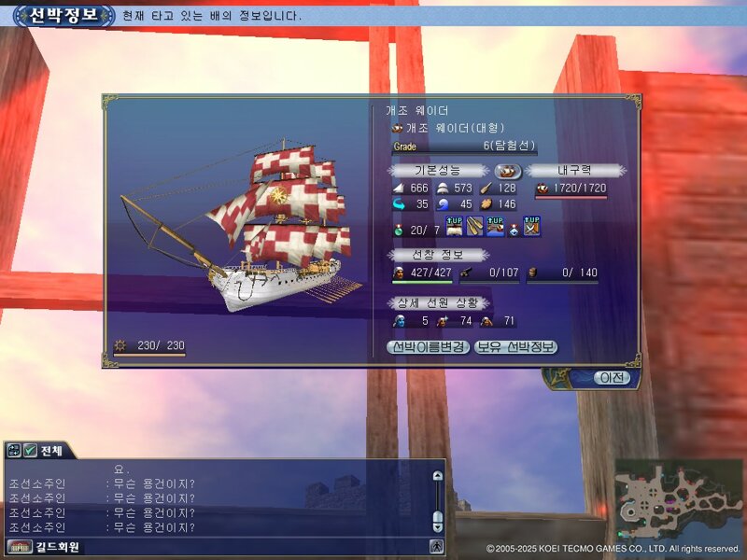The width and height of the screenshot is (747, 560).
Task: Click the wave resistance icon
Action: coord(443,204)
